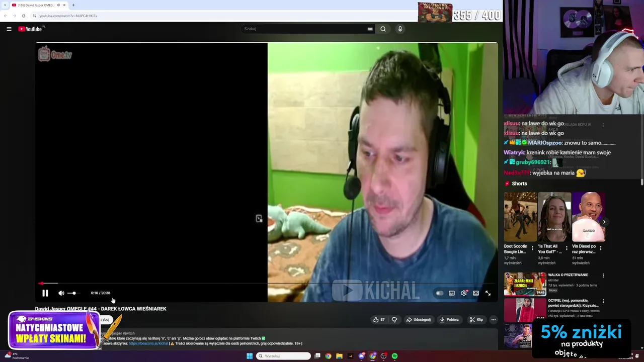
Task: Open the beacons.ai/kichal link in description
Action: coord(148,343)
